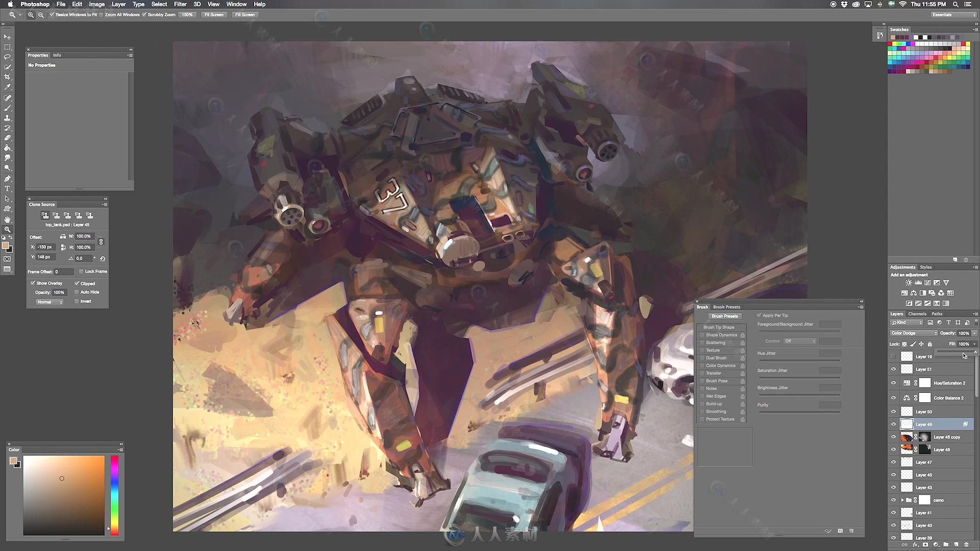Viewport: 980px width, 551px height.
Task: Click the add layer style fx icon
Action: (x=915, y=545)
